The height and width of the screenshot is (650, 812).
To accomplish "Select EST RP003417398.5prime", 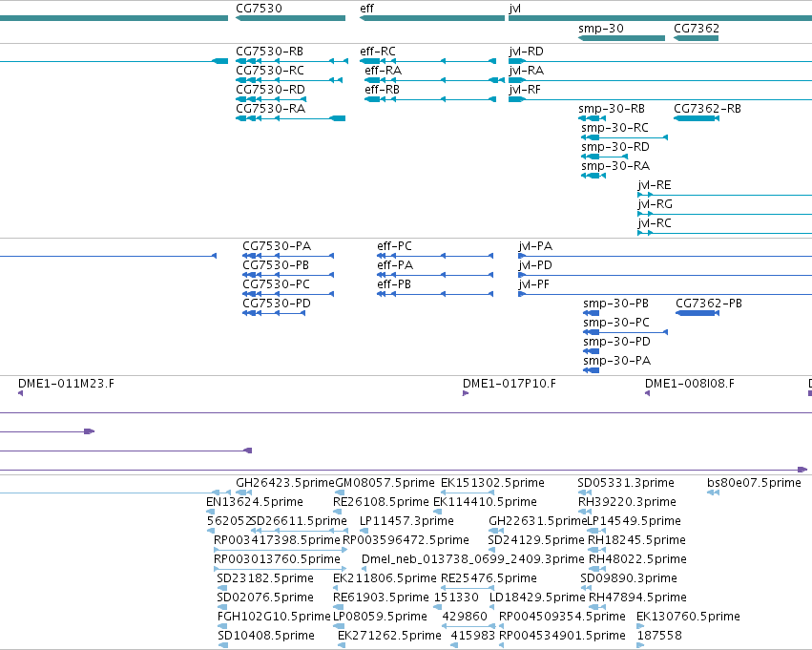I will tap(281, 550).
